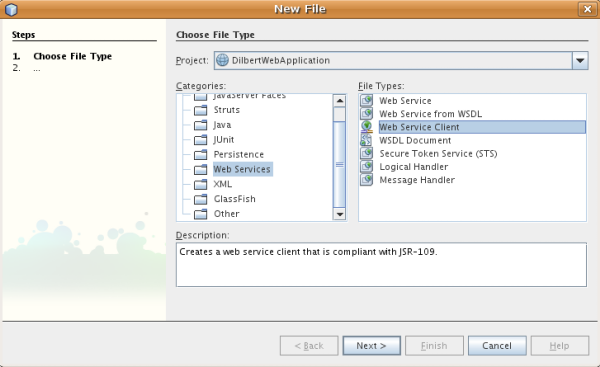Click the Message Handler icon
Viewport: 600px width, 367px height.
[x=367, y=179]
